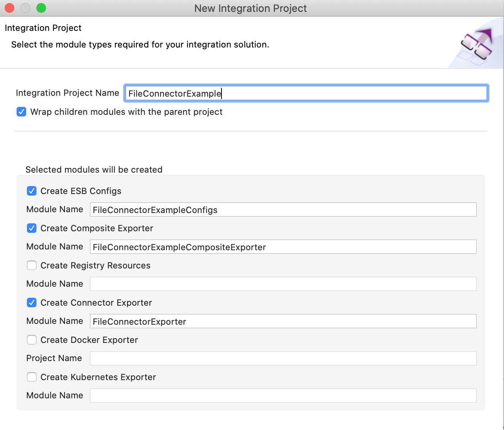504x430 pixels.
Task: Click the green zoom window button
Action: coord(41,8)
